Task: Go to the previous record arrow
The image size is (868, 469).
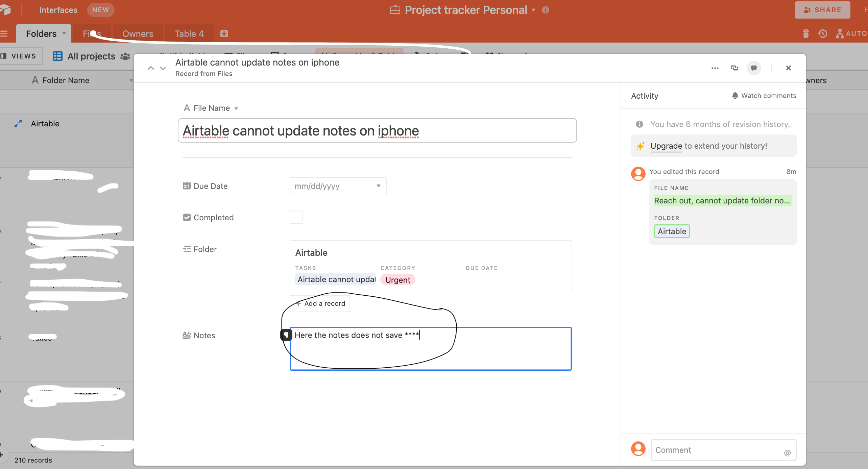Action: 151,68
